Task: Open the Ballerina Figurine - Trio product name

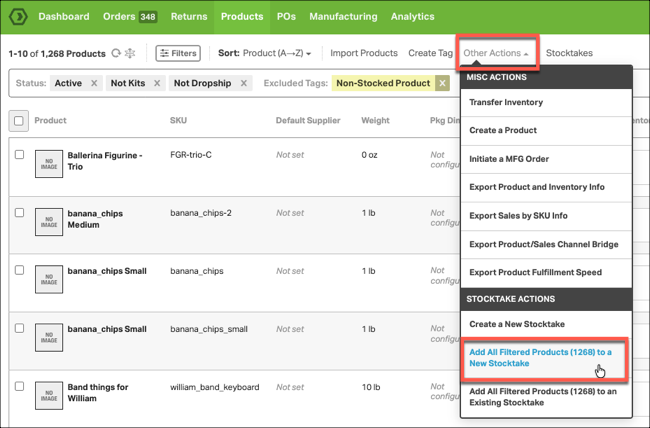Action: tap(105, 161)
